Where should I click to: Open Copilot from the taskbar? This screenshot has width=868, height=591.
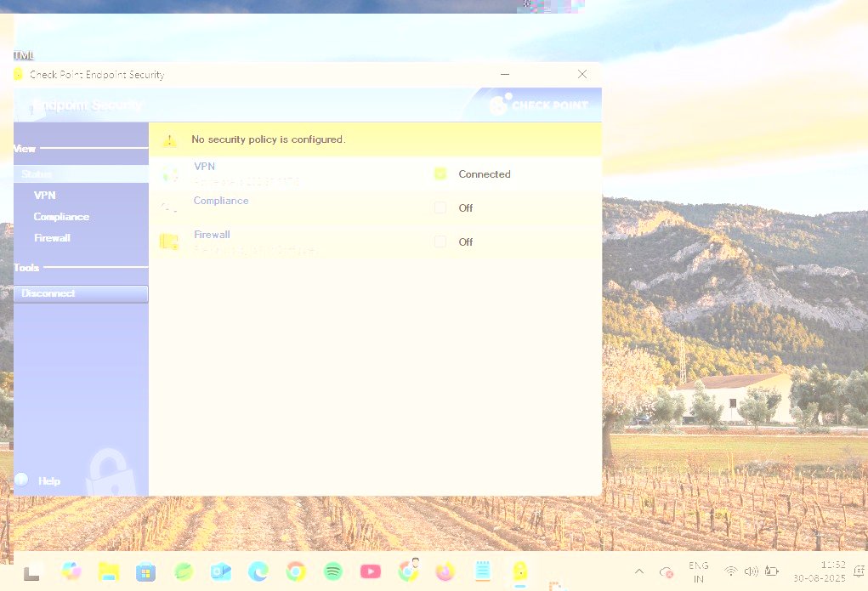71,571
